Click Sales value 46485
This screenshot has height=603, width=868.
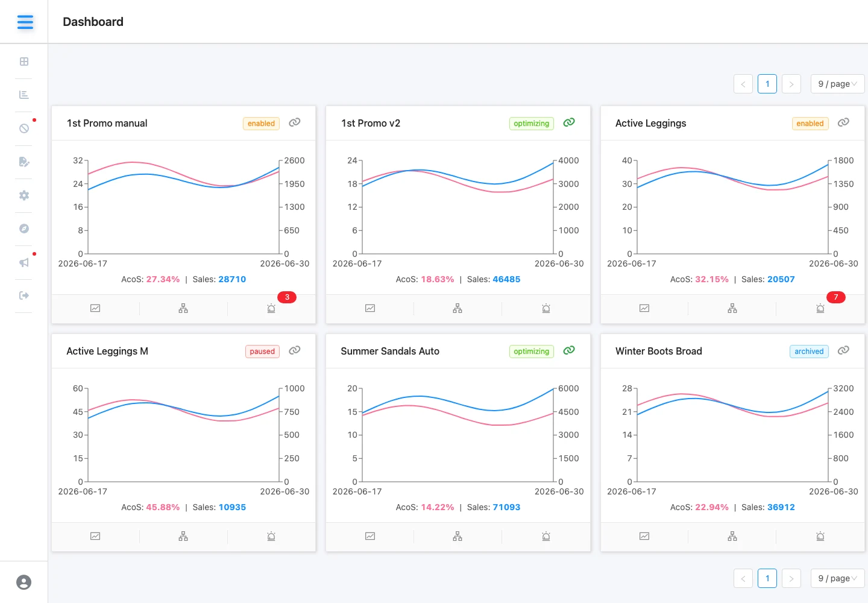click(506, 279)
